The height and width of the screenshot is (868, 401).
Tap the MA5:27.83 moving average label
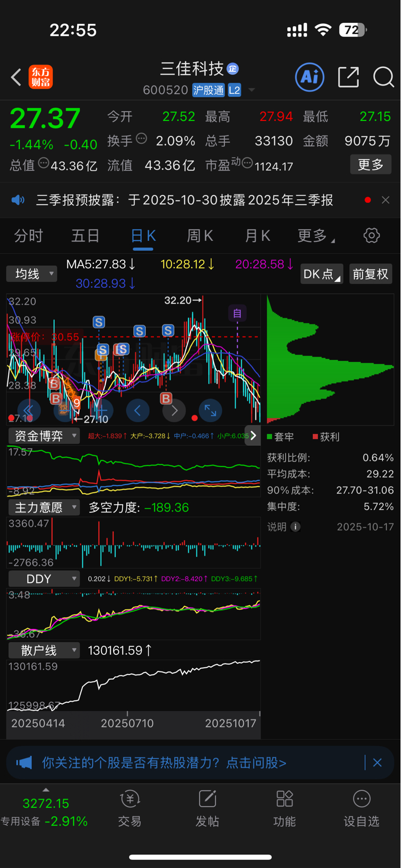101,264
